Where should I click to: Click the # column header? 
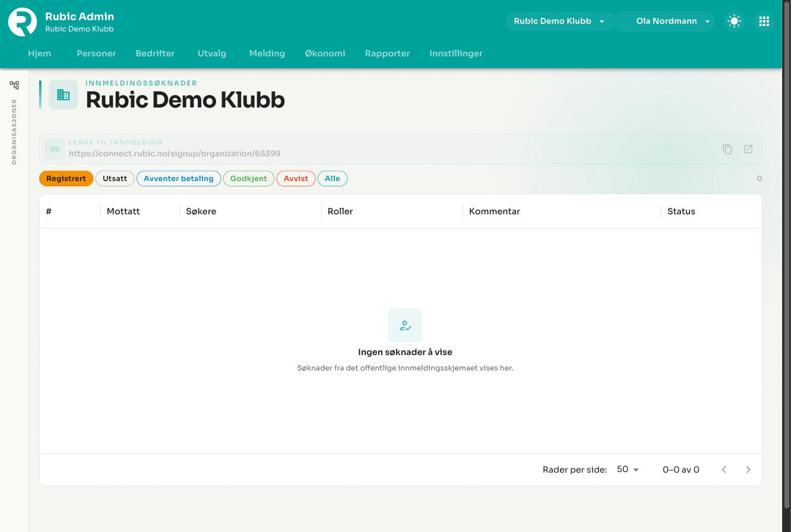click(x=49, y=211)
